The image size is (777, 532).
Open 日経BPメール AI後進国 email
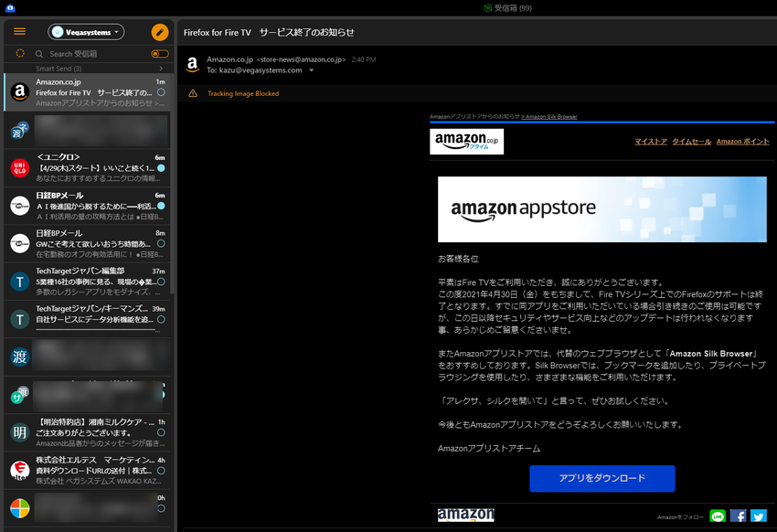pyautogui.click(x=88, y=206)
